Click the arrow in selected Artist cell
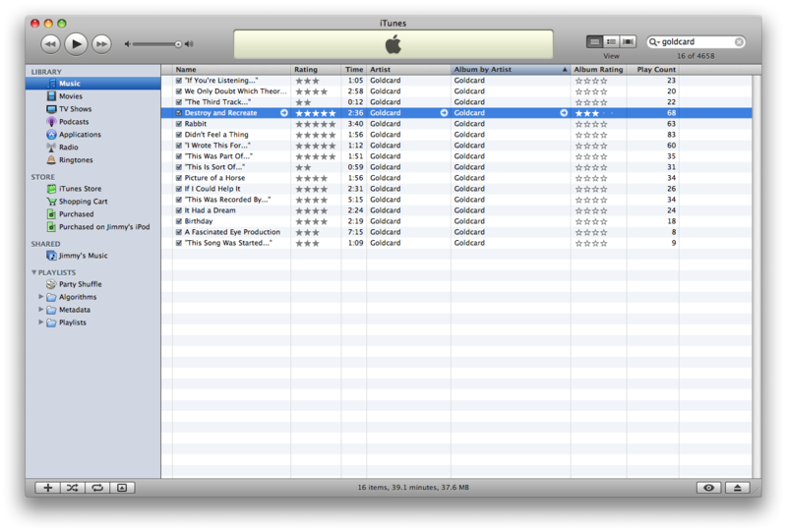This screenshot has height=532, width=787. 444,113
